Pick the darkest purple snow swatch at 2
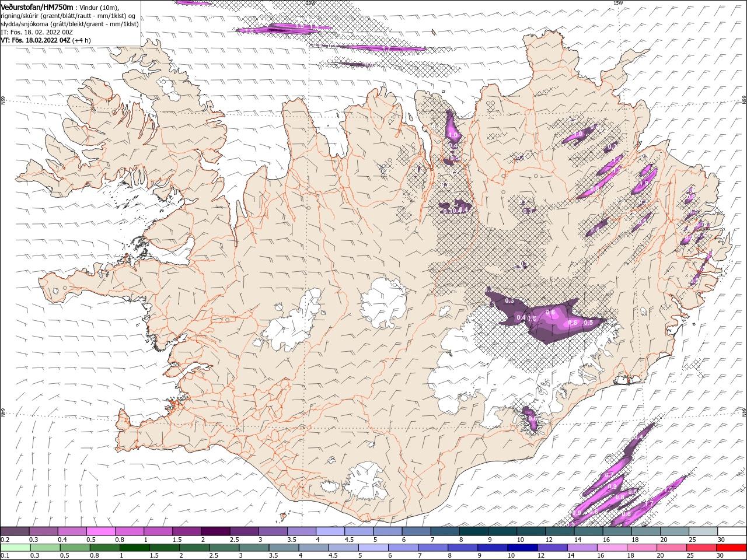 click(x=215, y=531)
